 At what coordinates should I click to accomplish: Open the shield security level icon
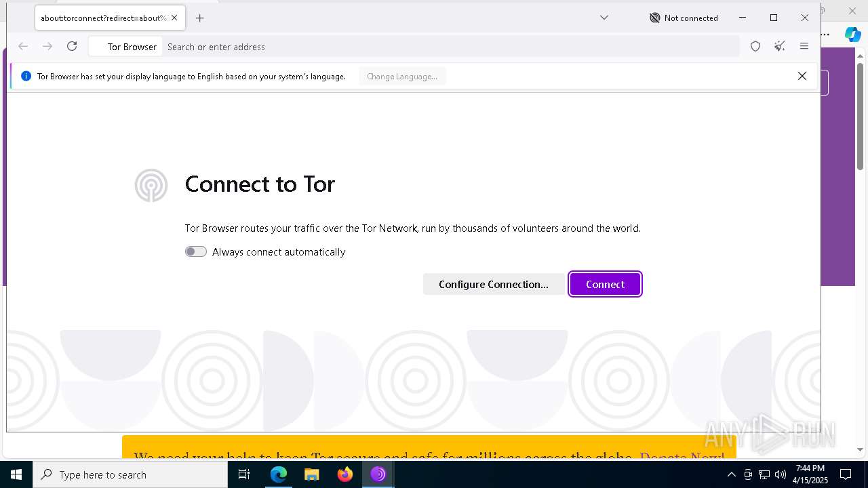755,46
